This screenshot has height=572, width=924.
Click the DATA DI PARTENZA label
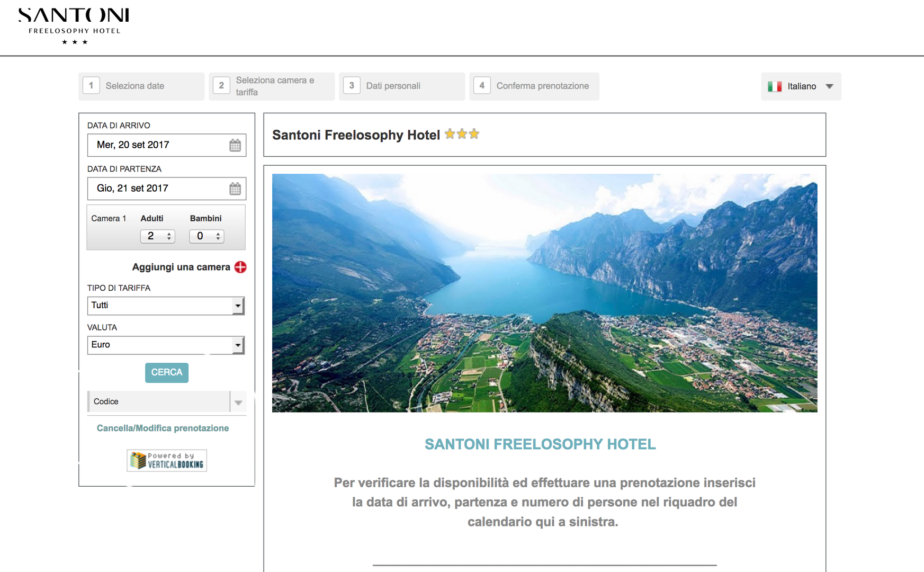click(x=124, y=169)
